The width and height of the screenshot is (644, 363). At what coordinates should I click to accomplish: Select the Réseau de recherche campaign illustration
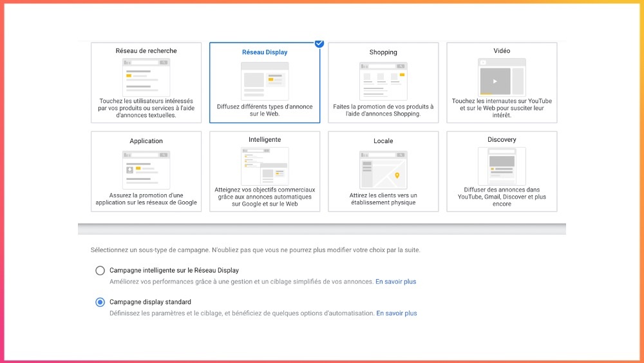tap(146, 77)
